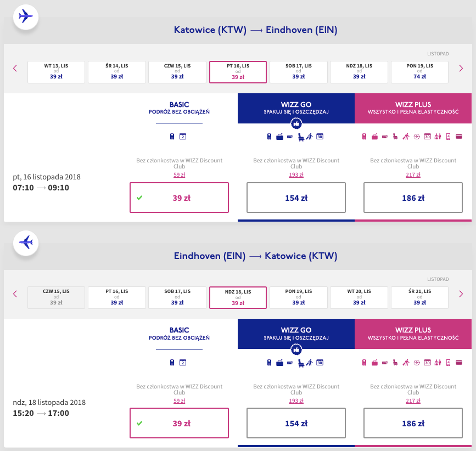Screen dimensions: 476x451
Task: Show earlier outbound dates with the left arrow
Action: click(x=15, y=68)
